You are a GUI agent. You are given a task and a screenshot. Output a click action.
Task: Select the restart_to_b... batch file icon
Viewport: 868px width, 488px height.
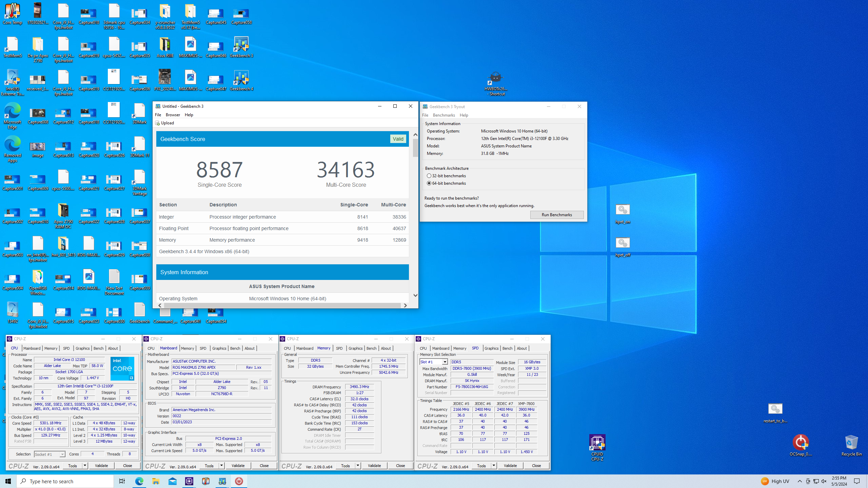(775, 413)
